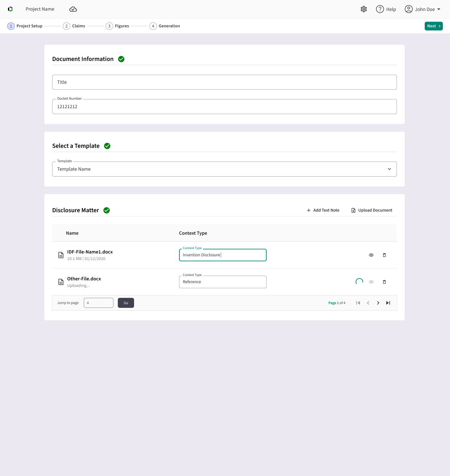Go to step 3 Figures
Image resolution: width=450 pixels, height=476 pixels.
pyautogui.click(x=117, y=26)
